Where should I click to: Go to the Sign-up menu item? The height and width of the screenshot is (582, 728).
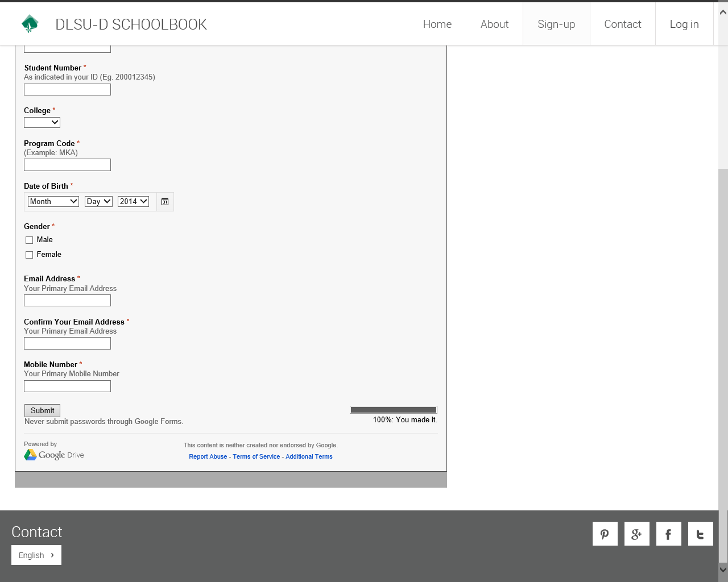(556, 24)
